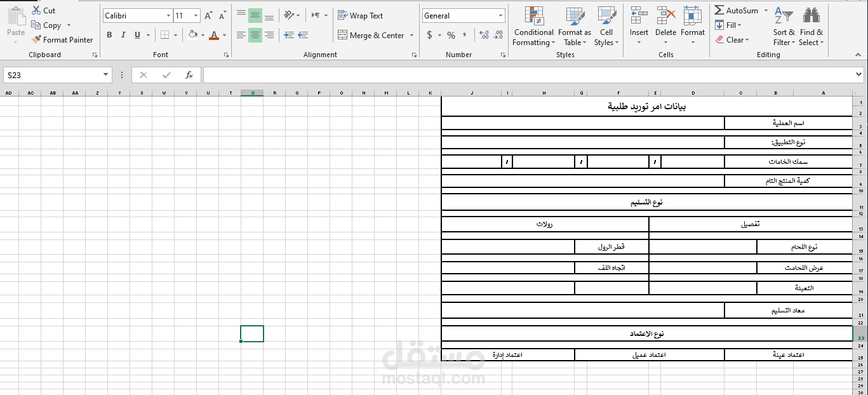Apply the Accounting dollar format

coord(430,35)
